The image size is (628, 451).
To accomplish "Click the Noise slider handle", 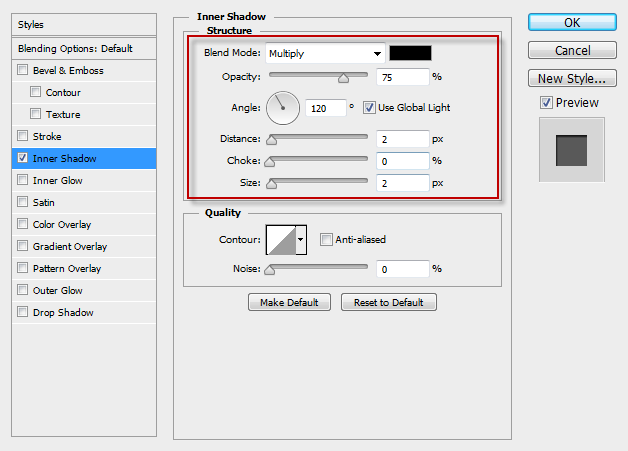I will [270, 270].
